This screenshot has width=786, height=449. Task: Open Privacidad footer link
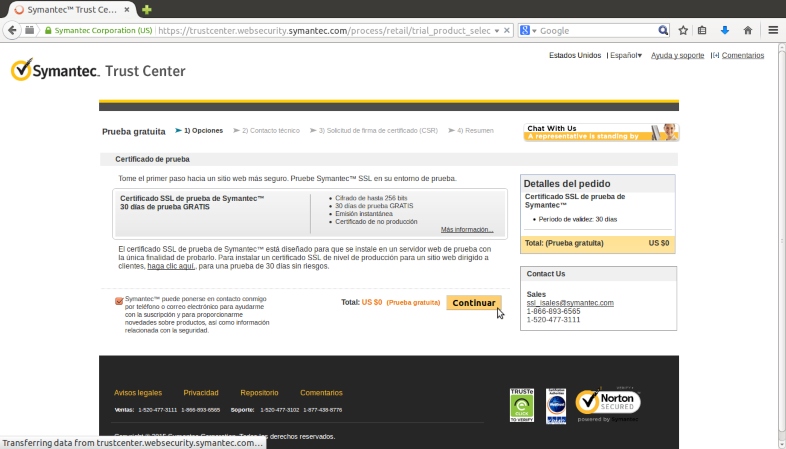tap(201, 393)
